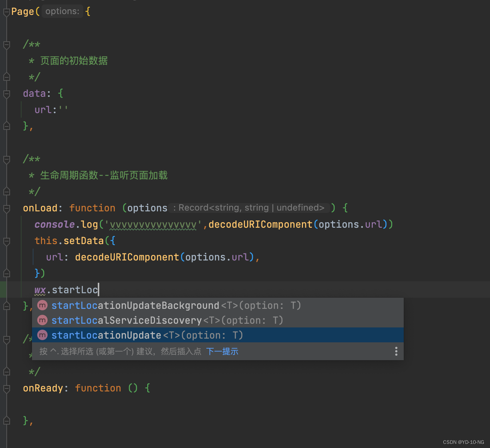Click the underlined vvvvvvvv warning text
Image resolution: width=490 pixels, height=448 pixels.
coord(152,224)
